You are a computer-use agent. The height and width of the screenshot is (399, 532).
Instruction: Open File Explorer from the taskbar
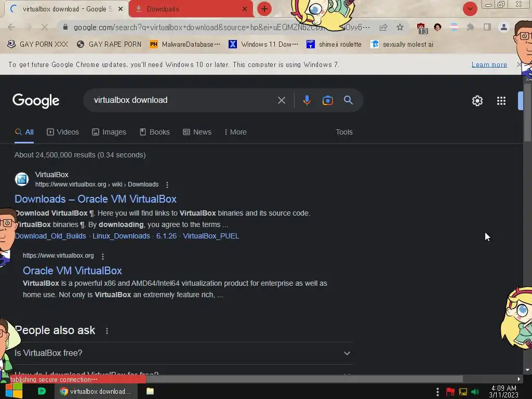(150, 391)
